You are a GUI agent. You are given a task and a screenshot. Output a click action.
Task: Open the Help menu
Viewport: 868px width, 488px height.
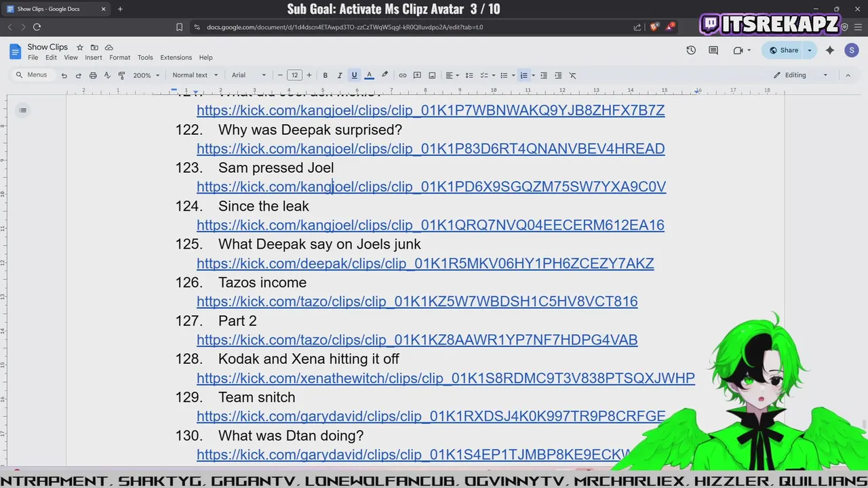[205, 58]
